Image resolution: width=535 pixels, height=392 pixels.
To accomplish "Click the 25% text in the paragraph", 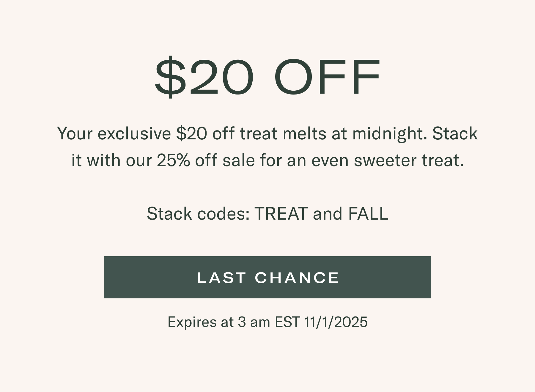I will point(173,160).
